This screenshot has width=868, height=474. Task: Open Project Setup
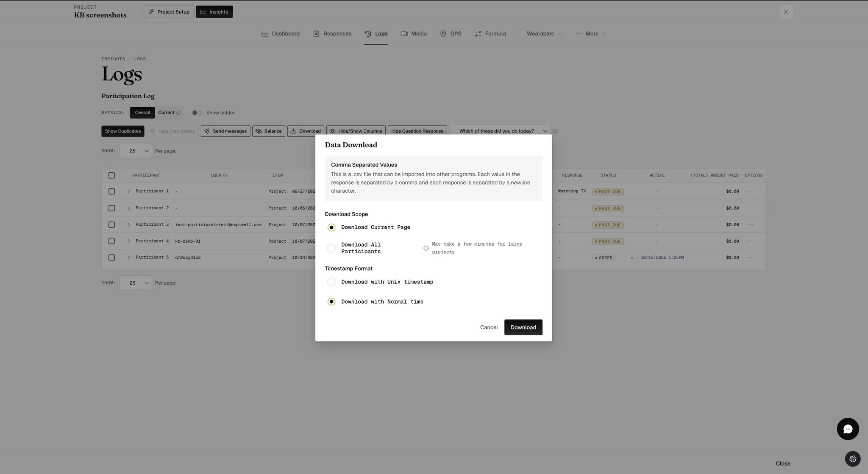[x=169, y=12]
